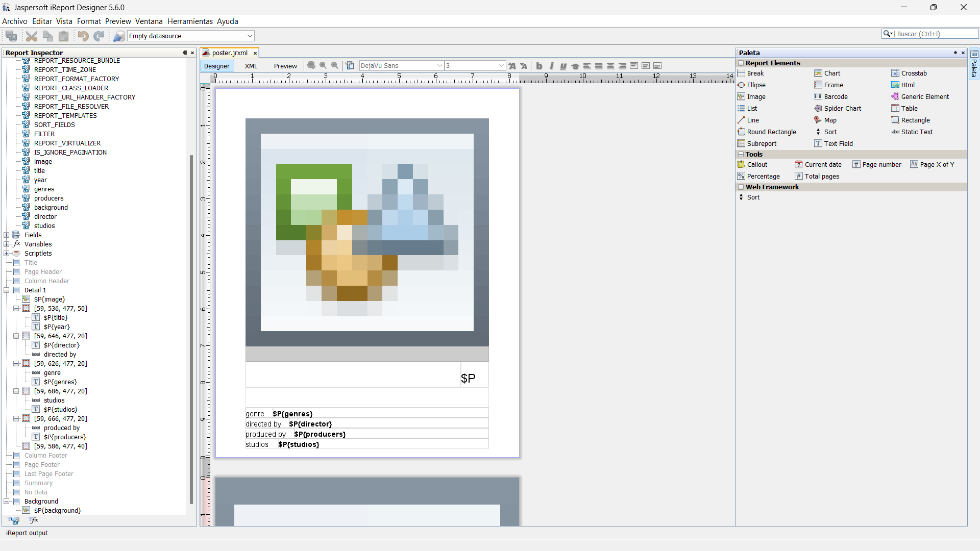Open the Herramientas menu
The width and height of the screenshot is (980, 551).
point(190,21)
